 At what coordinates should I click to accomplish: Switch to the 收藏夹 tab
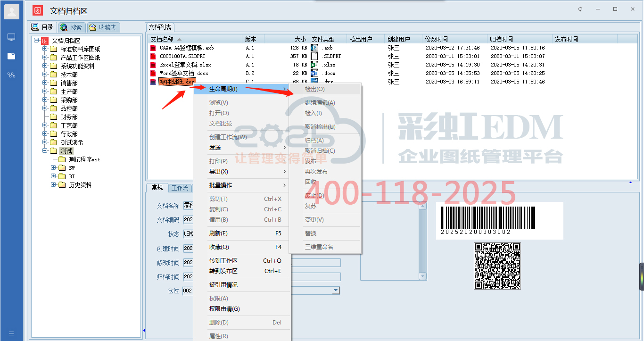tap(103, 27)
